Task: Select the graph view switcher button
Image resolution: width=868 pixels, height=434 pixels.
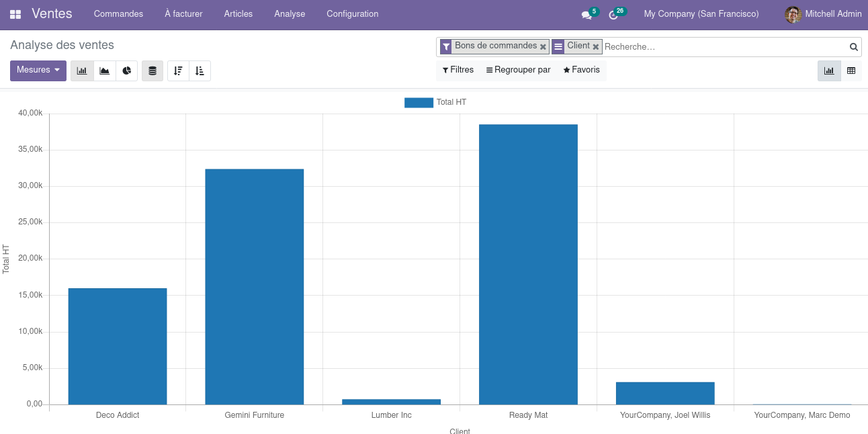Action: (x=829, y=71)
